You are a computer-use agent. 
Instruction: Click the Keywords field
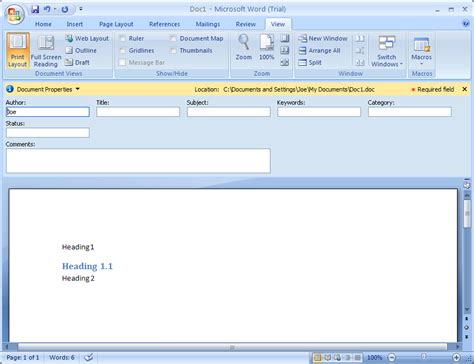(319, 112)
